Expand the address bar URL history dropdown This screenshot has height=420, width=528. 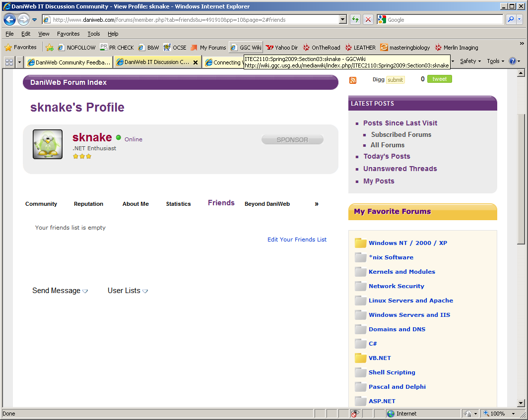pos(343,19)
